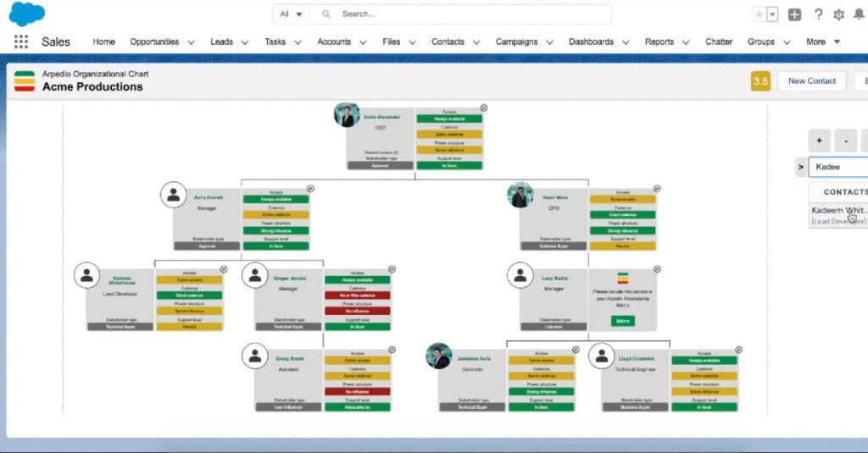The width and height of the screenshot is (868, 453).
Task: Collapse side panel with the > arrow
Action: coord(800,167)
